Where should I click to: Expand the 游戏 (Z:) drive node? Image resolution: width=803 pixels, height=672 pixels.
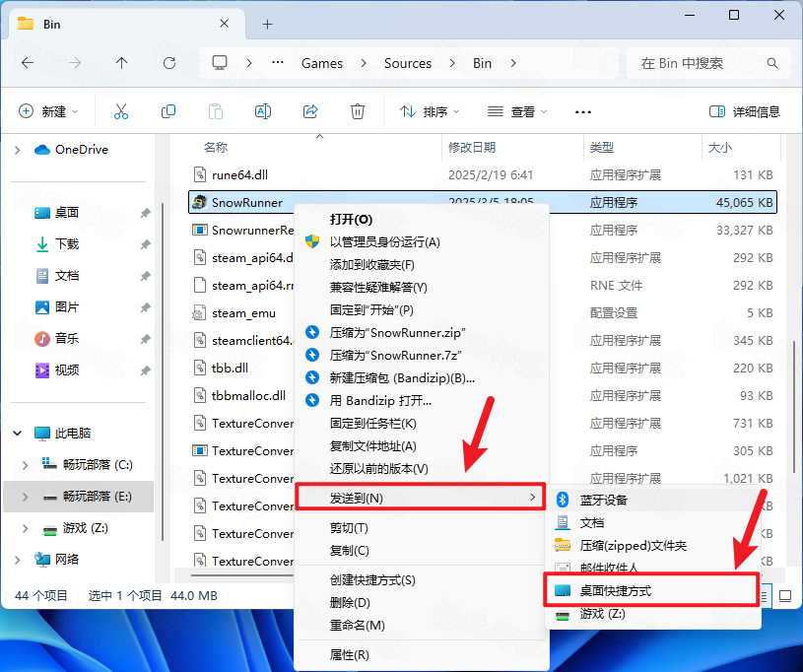click(x=25, y=528)
